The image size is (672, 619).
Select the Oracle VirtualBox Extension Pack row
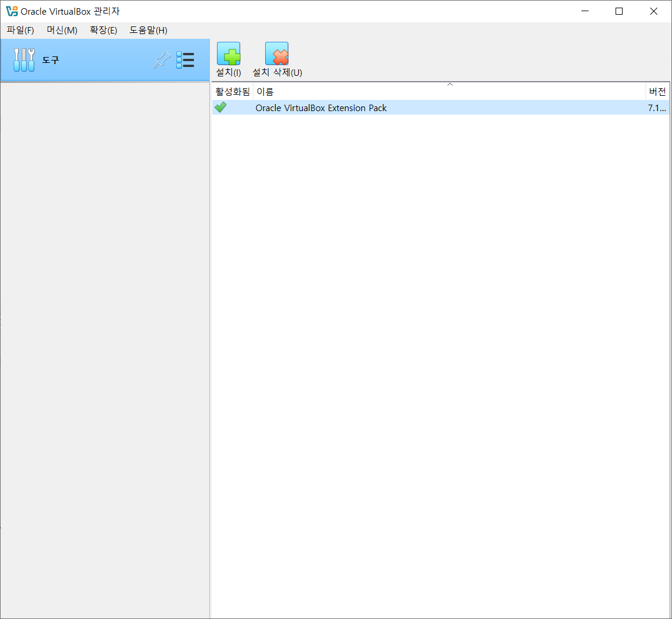(x=440, y=108)
